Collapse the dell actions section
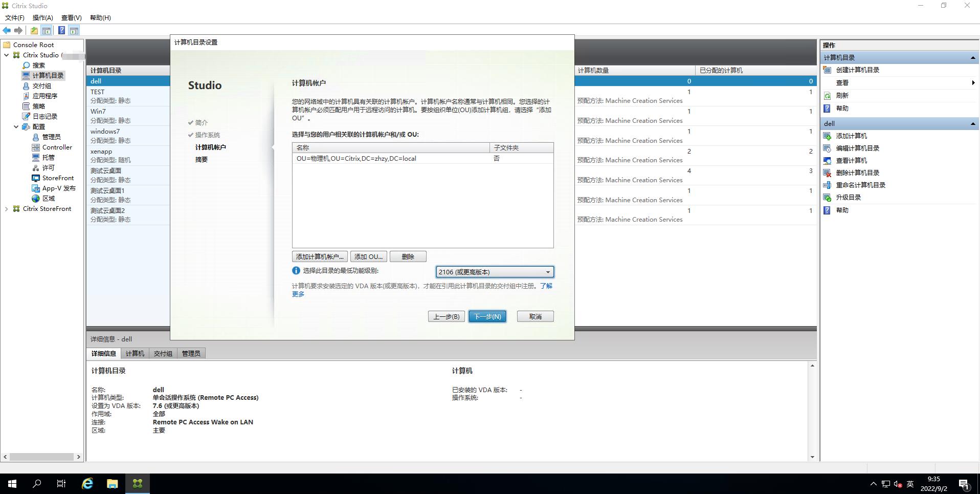The image size is (980, 494). pos(973,124)
